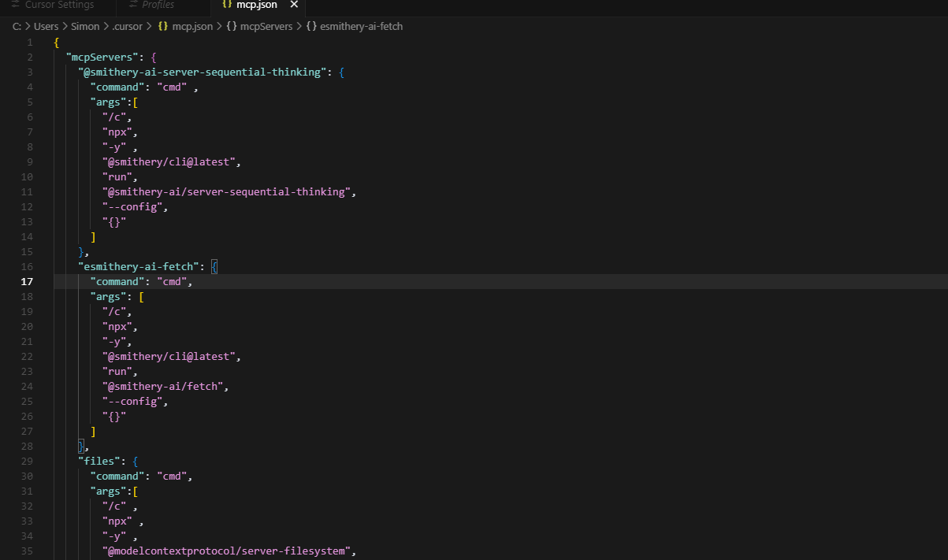948x560 pixels.
Task: Click "/c" string on line 6
Action: 114,117
